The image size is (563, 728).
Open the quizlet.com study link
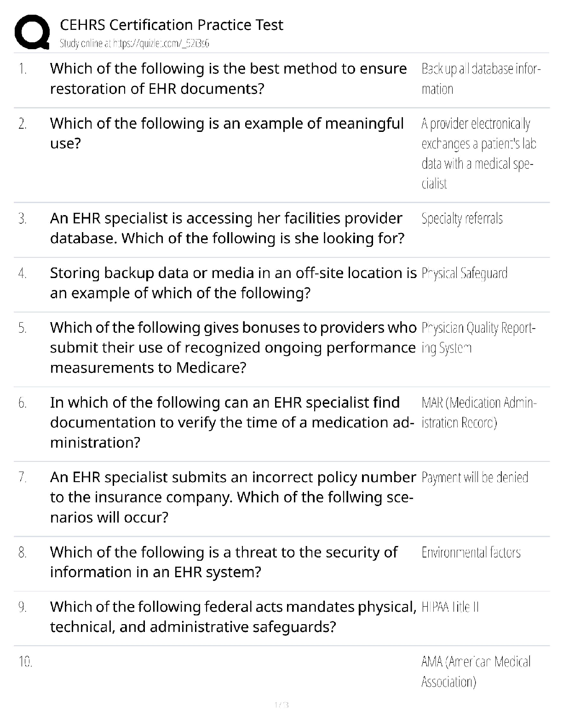click(x=134, y=44)
